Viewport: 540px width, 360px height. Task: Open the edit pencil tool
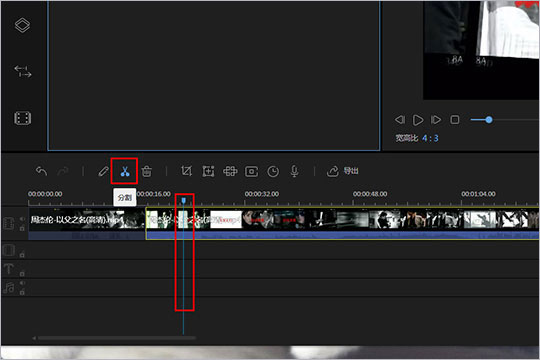click(x=103, y=171)
